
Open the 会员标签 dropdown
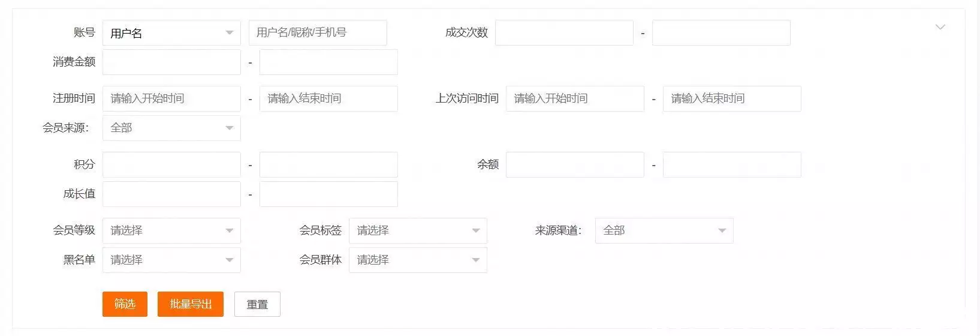(418, 230)
